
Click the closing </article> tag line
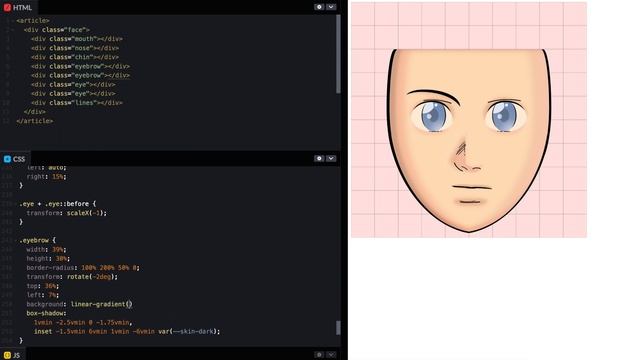[x=35, y=121]
